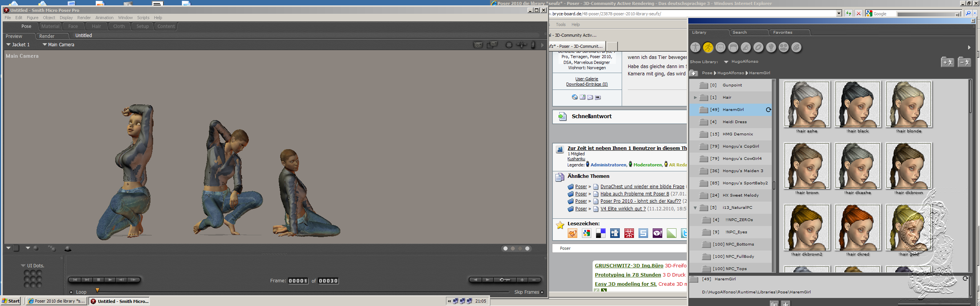
Task: Switch to the Cloth room tab
Action: [119, 26]
